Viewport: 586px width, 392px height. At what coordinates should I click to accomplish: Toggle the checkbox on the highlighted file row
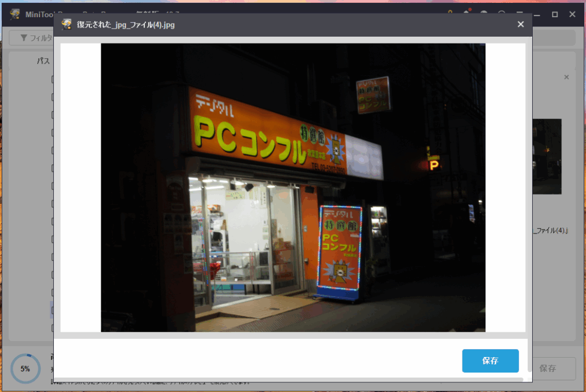tap(52, 310)
